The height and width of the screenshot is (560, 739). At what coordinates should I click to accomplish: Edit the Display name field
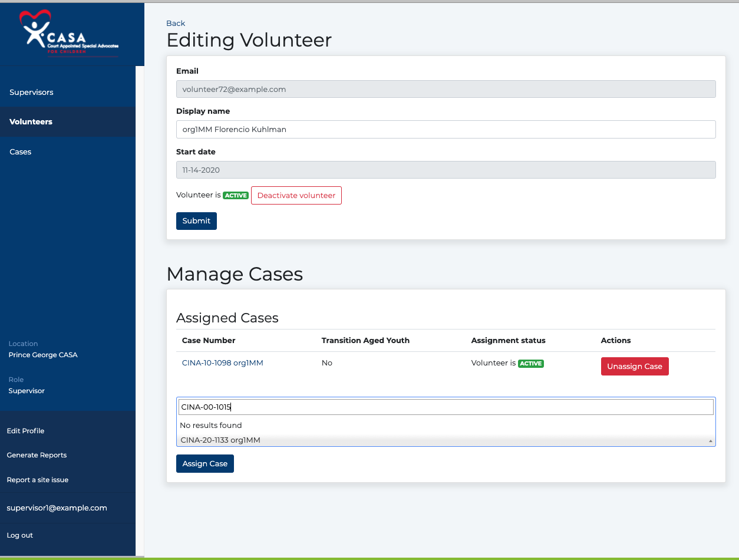[x=446, y=129]
